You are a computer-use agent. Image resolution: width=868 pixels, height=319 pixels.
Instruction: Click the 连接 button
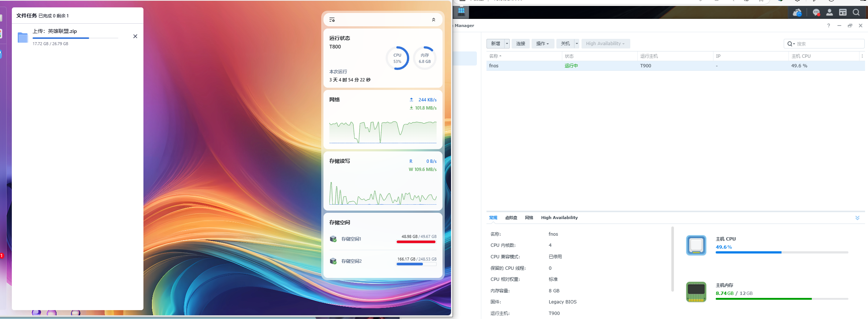[x=521, y=44]
